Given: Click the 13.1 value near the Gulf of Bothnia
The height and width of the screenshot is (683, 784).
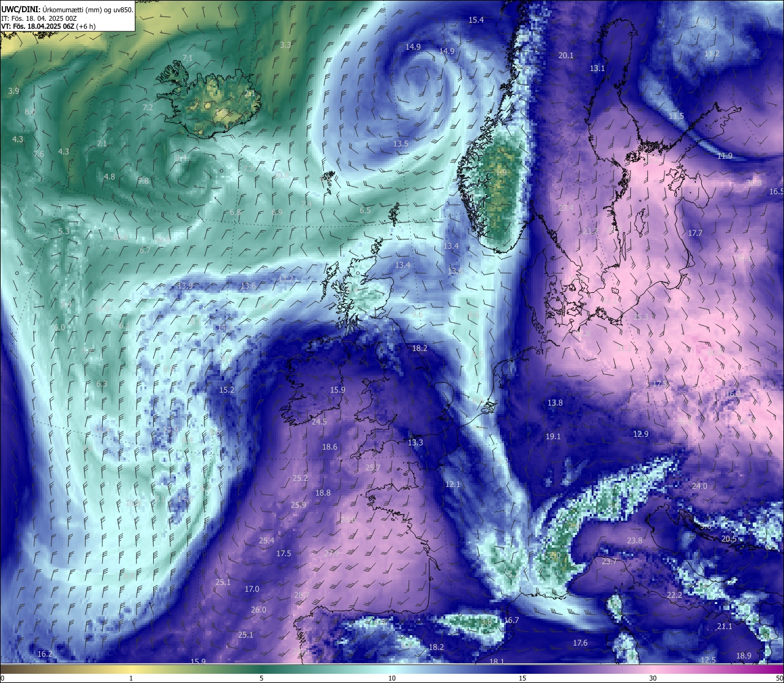Looking at the screenshot, I should 597,69.
